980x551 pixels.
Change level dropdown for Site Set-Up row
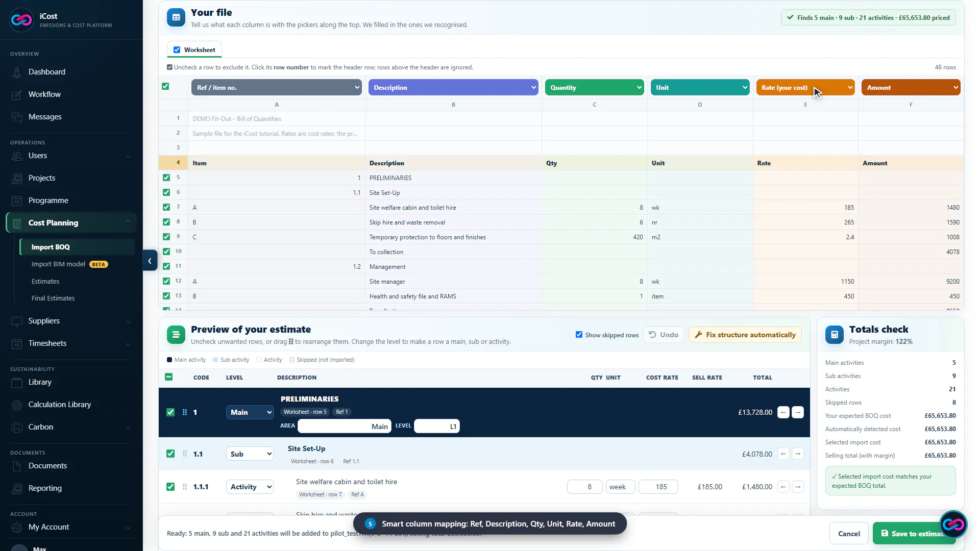[250, 454]
